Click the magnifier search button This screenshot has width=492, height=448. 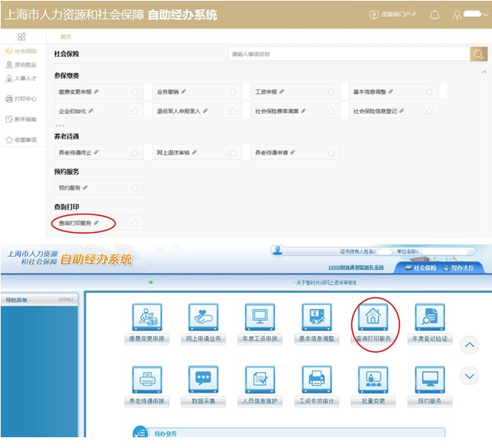point(478,54)
